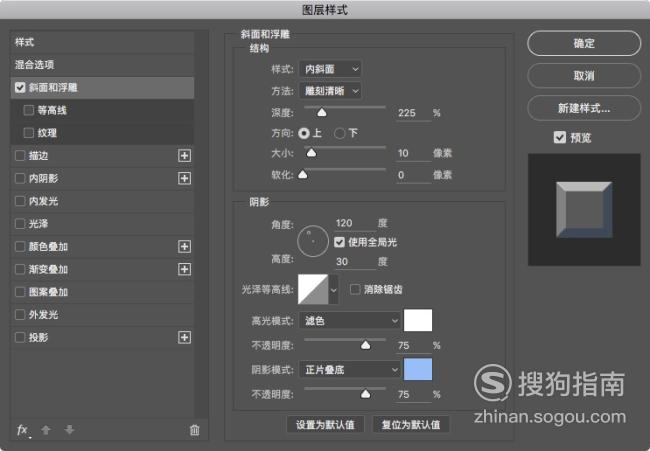Image resolution: width=650 pixels, height=451 pixels.
Task: Click the highlight opacity slider handle
Action: click(x=365, y=345)
